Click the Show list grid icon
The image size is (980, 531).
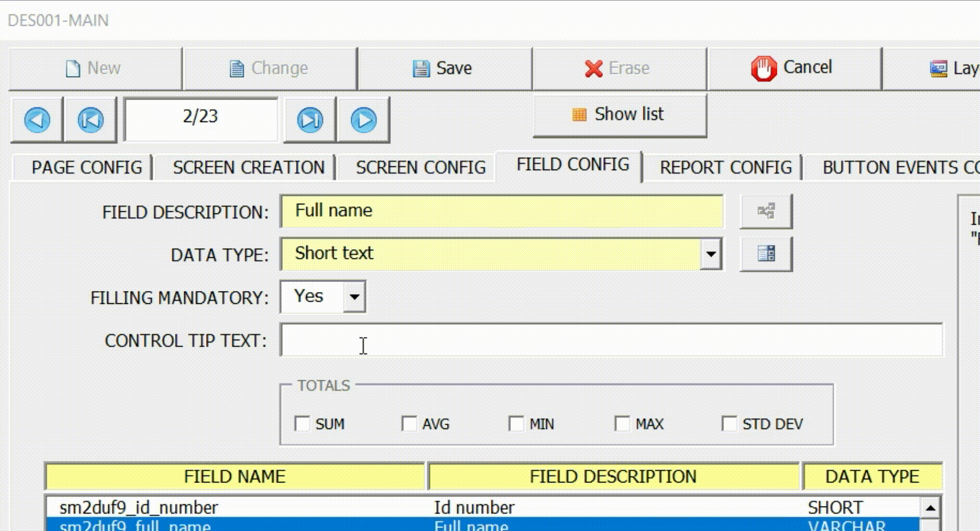point(579,114)
